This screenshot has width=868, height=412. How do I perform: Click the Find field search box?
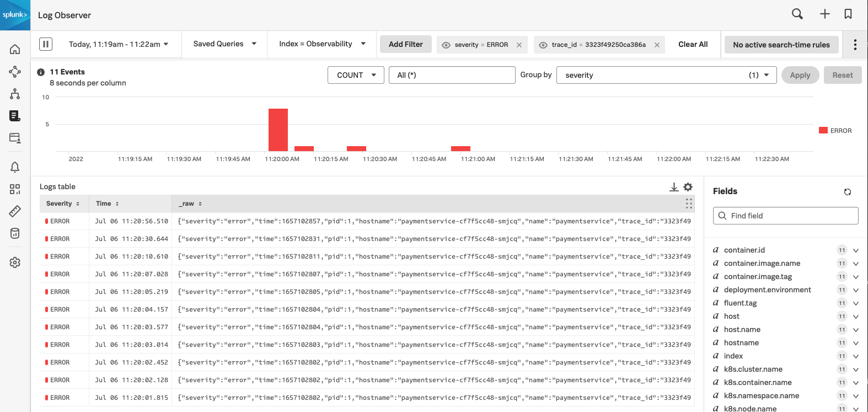[785, 216]
